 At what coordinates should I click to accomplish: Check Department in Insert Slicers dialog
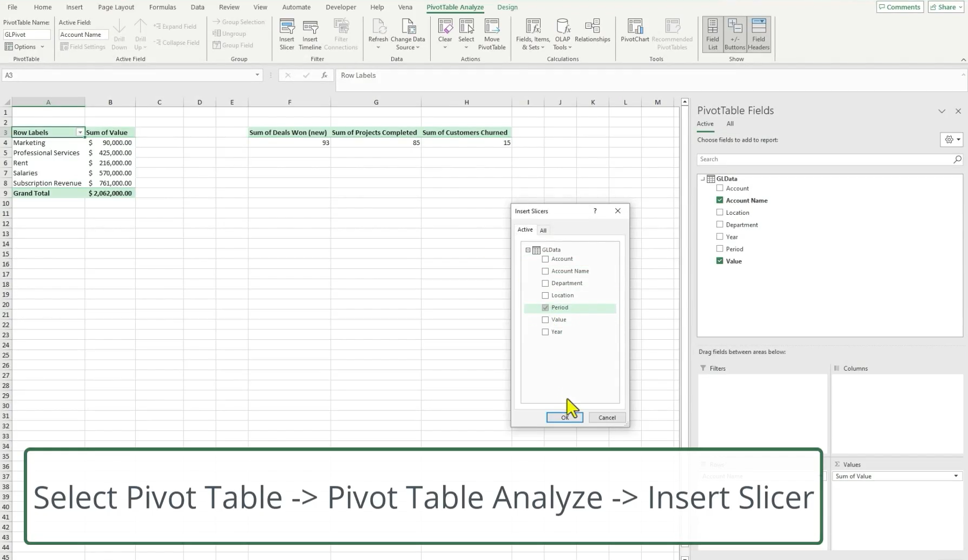click(x=545, y=284)
